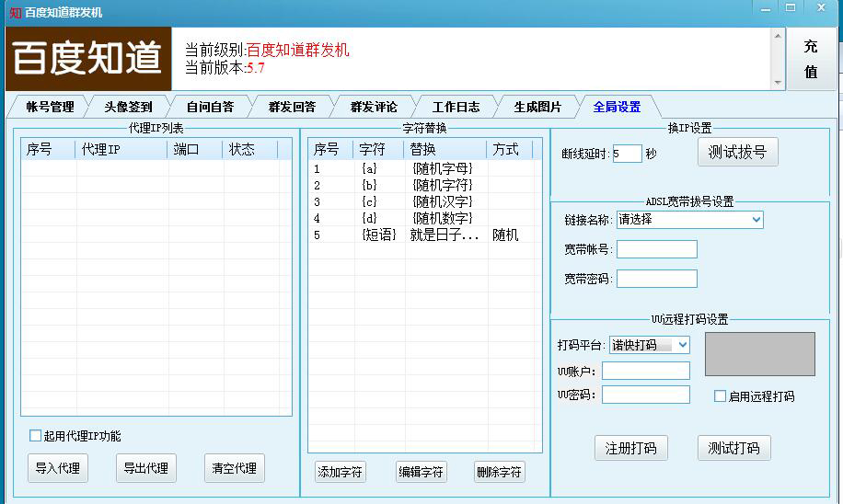Enable the 起用代理IP功能 checkbox
The image size is (843, 504).
pyautogui.click(x=36, y=436)
